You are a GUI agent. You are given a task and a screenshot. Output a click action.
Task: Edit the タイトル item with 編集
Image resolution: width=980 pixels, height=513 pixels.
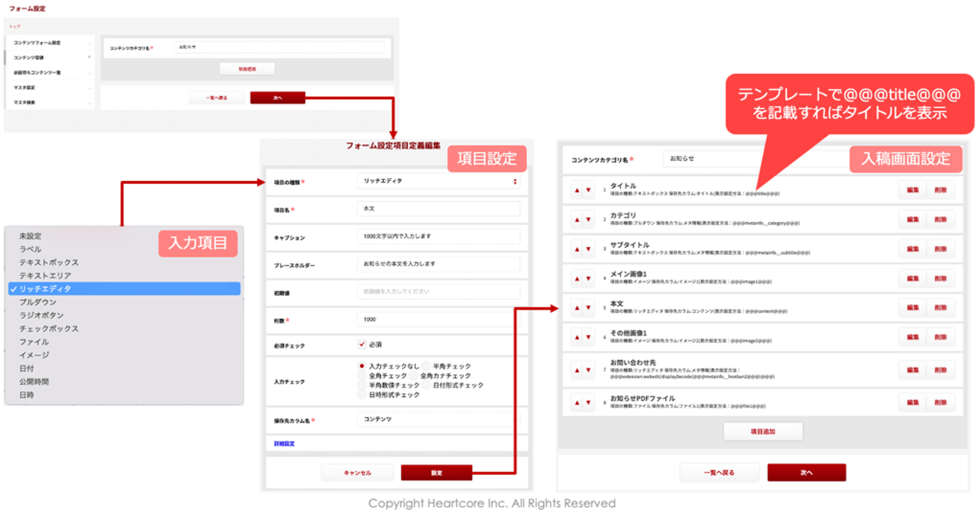point(913,190)
